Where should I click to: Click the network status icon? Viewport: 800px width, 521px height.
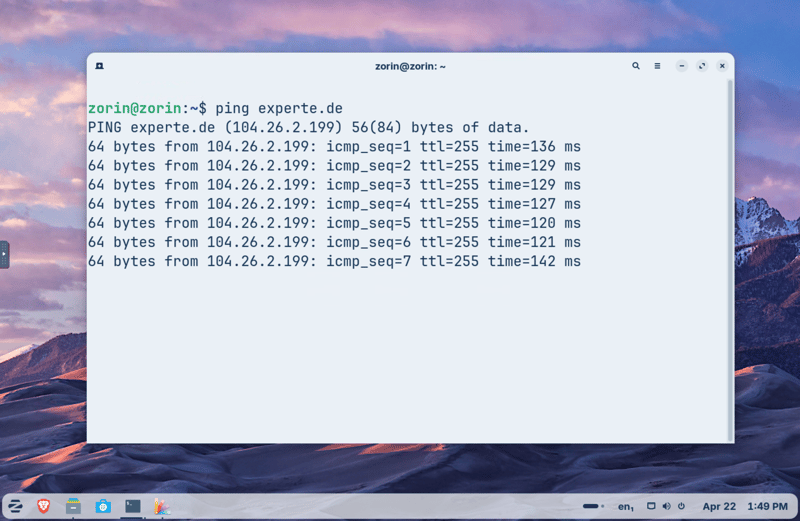point(651,506)
